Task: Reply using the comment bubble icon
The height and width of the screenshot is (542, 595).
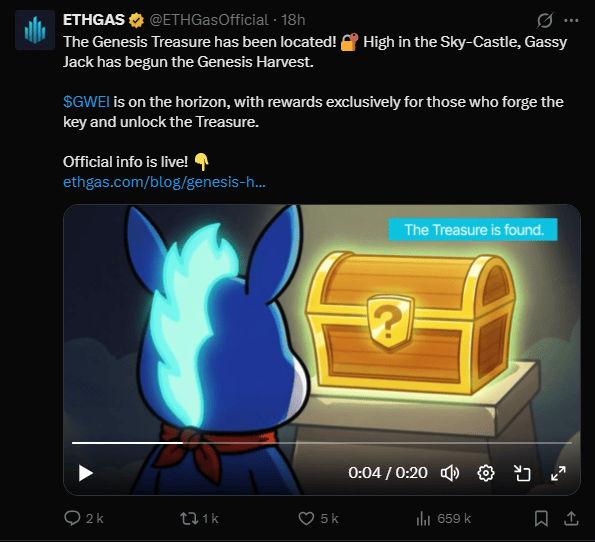Action: point(72,518)
